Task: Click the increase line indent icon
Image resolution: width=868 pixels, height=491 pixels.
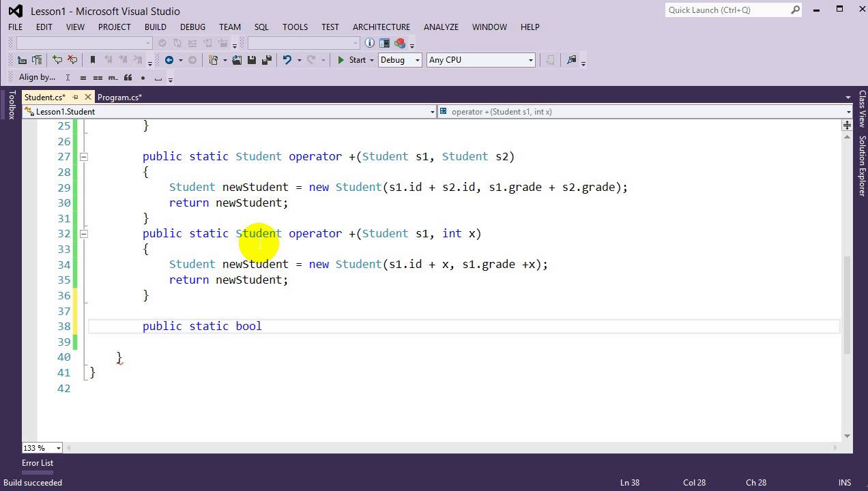Action: click(37, 60)
